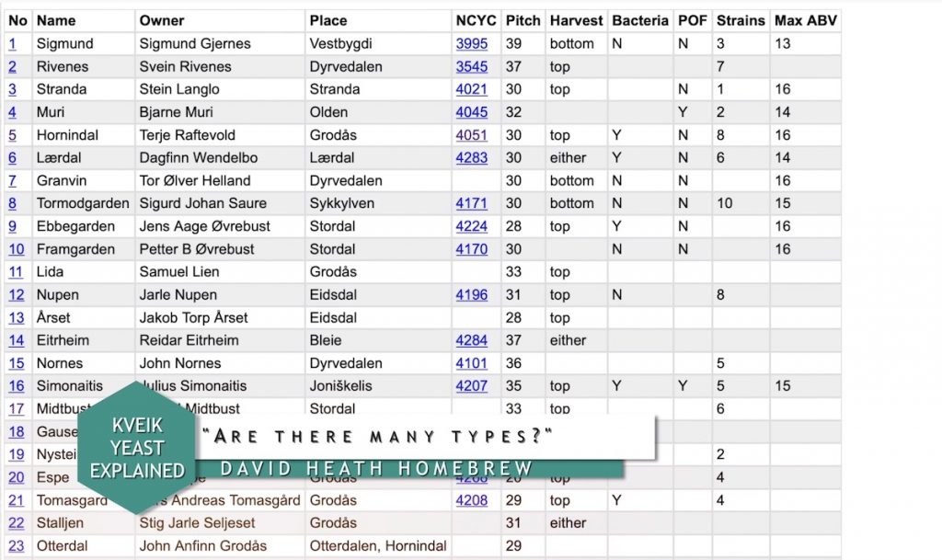This screenshot has width=942, height=560.
Task: Follow NCYC 4208 link for Tomasgard
Action: (471, 500)
